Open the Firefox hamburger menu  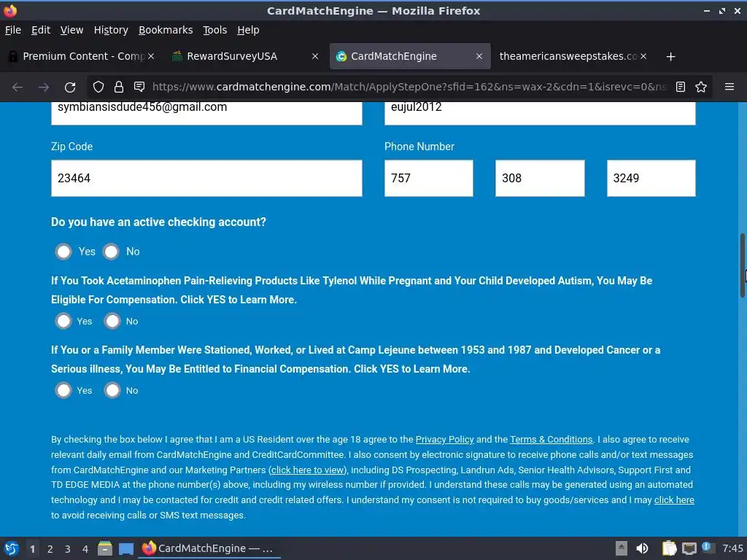point(729,87)
